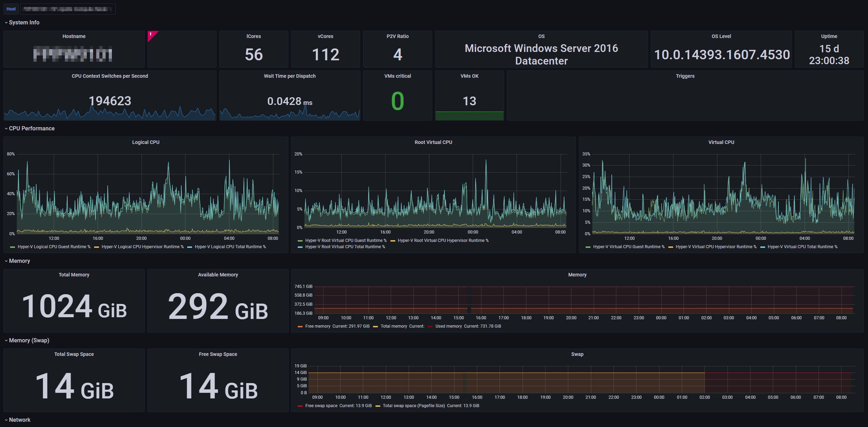Click the Total memory legend label

[x=394, y=326]
